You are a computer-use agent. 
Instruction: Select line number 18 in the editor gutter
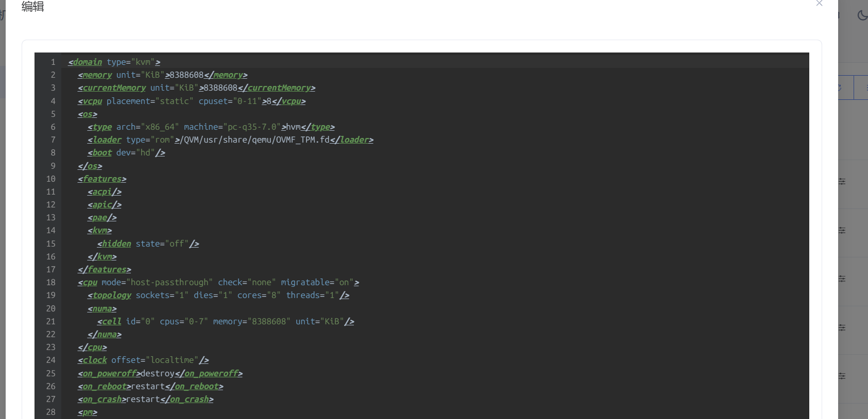point(50,283)
